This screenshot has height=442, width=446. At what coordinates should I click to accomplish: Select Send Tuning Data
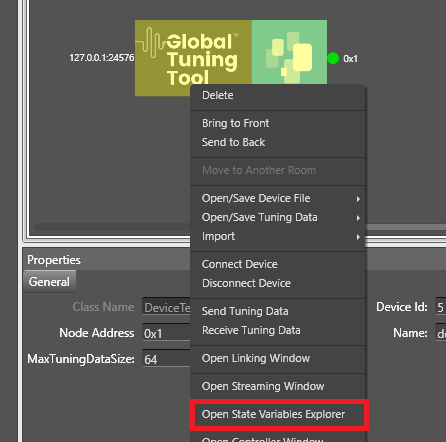[x=277, y=311]
